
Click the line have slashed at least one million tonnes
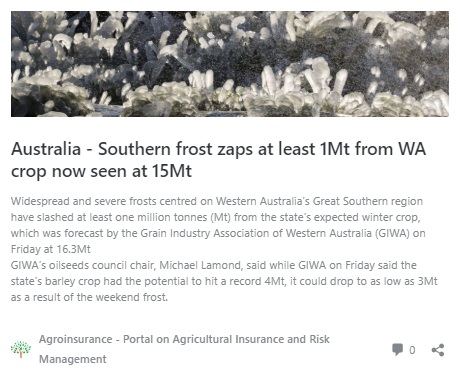pos(216,217)
